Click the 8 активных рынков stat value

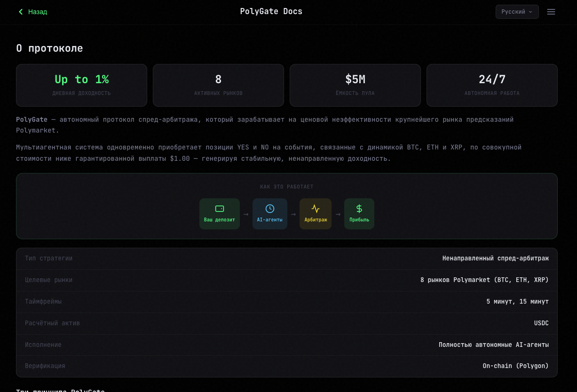point(218,79)
